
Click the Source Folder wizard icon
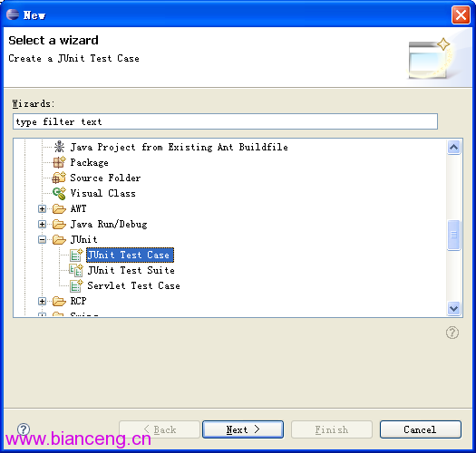pyautogui.click(x=59, y=178)
